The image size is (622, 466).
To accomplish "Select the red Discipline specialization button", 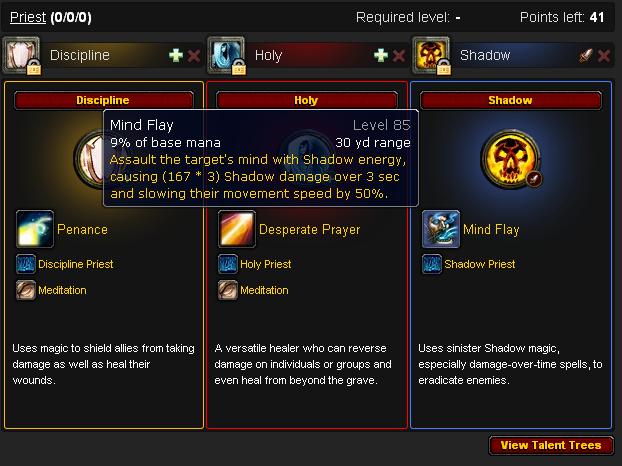I will (x=104, y=100).
